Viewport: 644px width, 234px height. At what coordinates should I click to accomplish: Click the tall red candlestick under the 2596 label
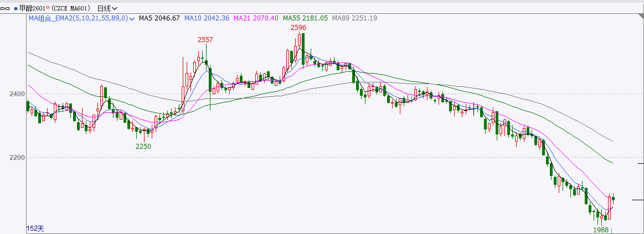299,40
